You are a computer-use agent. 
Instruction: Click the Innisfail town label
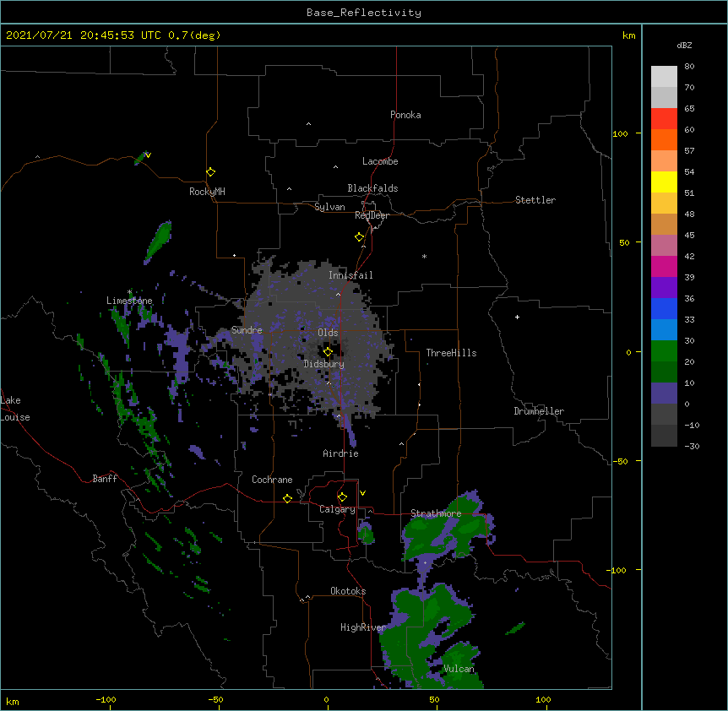click(x=350, y=275)
